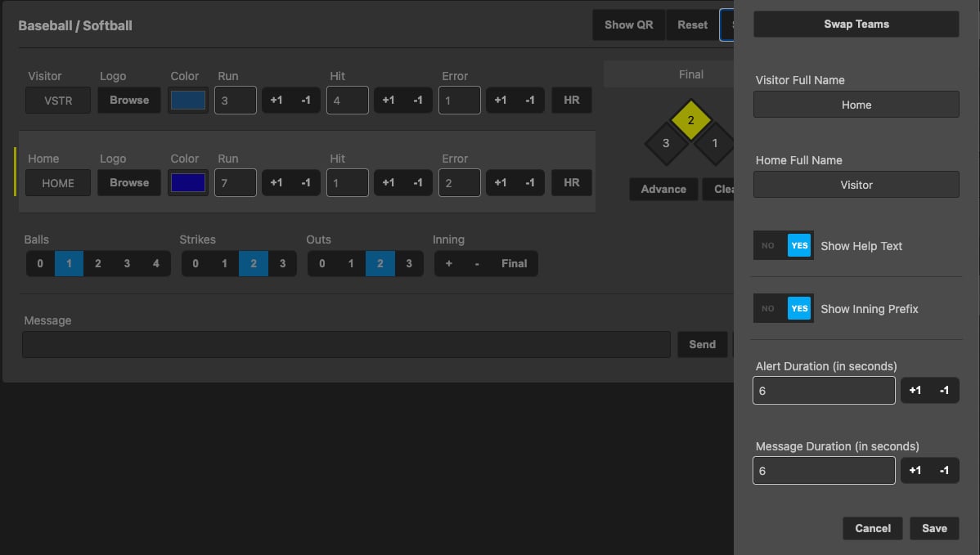Screen dimensions: 980x555
Task: Mark the inning as Final
Action: click(x=515, y=263)
